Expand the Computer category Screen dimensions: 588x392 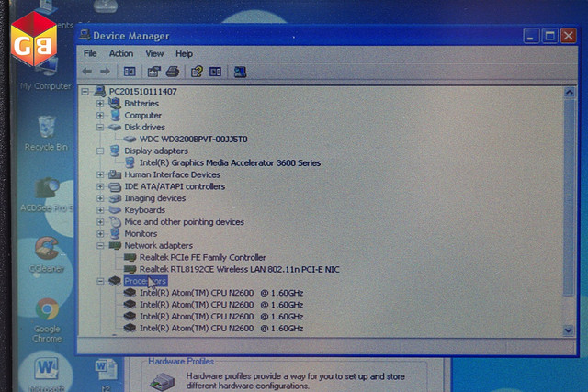pos(100,116)
